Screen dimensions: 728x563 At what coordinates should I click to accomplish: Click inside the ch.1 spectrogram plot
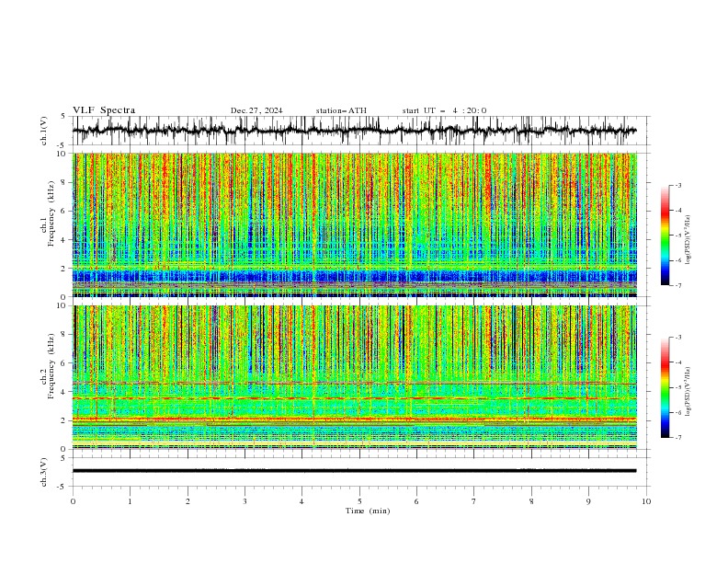pyautogui.click(x=354, y=224)
